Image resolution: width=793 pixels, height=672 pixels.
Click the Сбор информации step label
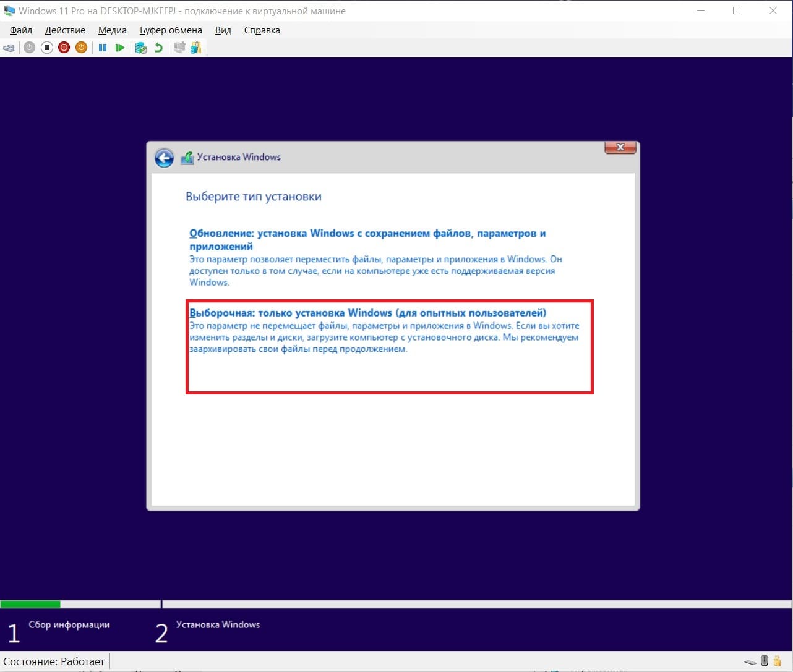(x=69, y=625)
